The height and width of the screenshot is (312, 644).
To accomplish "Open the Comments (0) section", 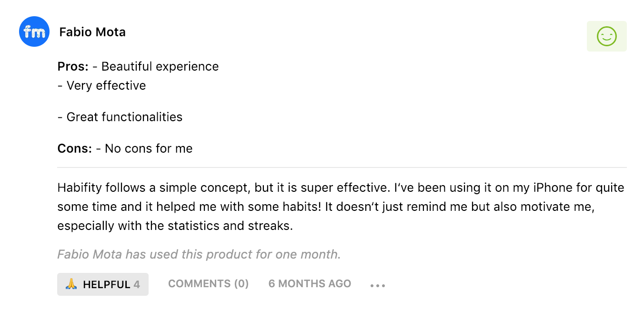I will [208, 284].
